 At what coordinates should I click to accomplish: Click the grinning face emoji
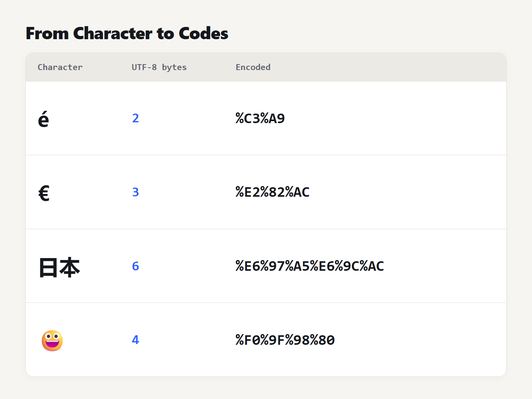tap(52, 341)
